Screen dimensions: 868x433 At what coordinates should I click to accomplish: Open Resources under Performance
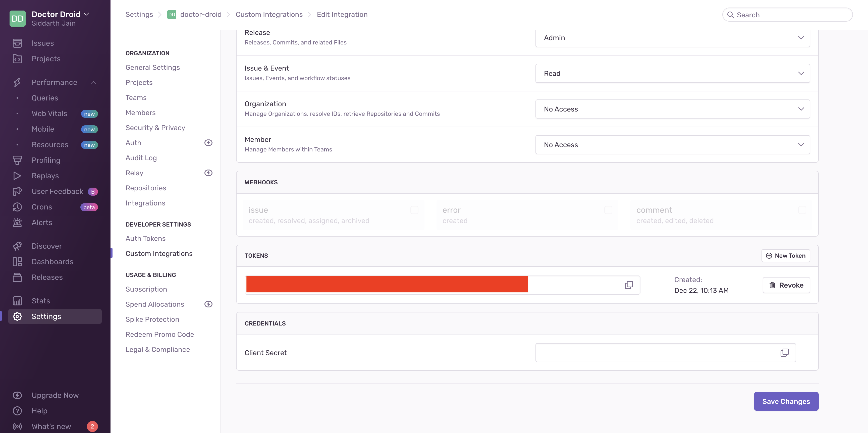point(50,145)
